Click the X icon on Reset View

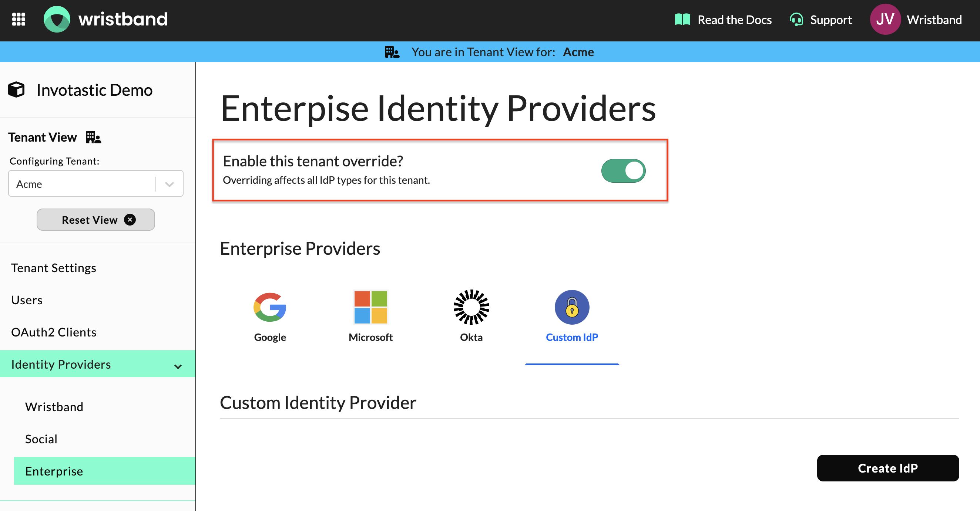(130, 220)
